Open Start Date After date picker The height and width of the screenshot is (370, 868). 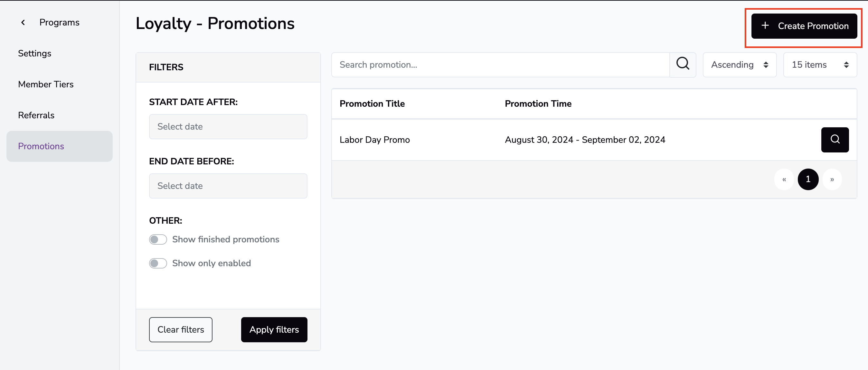tap(228, 127)
